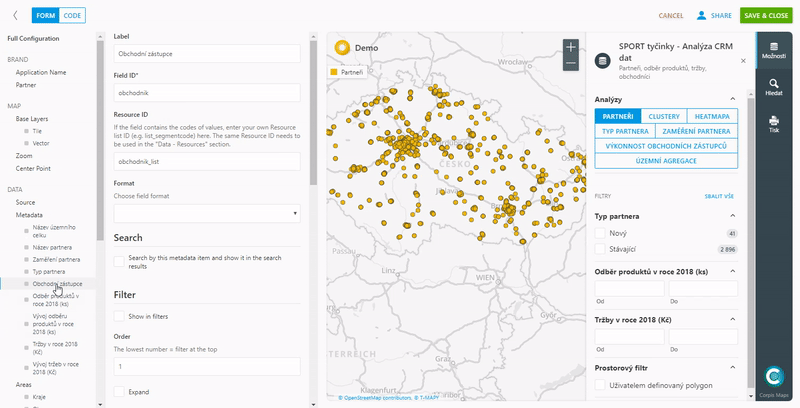Select Název partnera metadata item
The width and height of the screenshot is (800, 408).
(x=52, y=247)
